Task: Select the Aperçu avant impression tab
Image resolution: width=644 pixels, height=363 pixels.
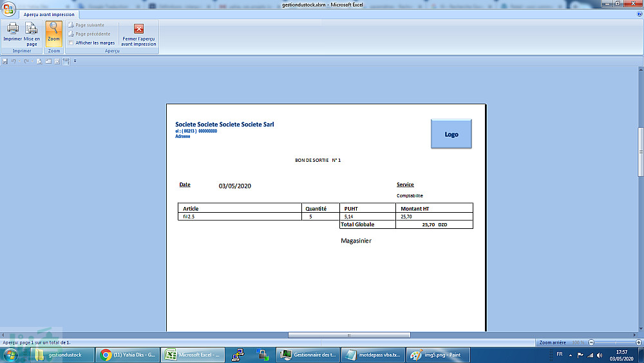Action: coord(49,14)
